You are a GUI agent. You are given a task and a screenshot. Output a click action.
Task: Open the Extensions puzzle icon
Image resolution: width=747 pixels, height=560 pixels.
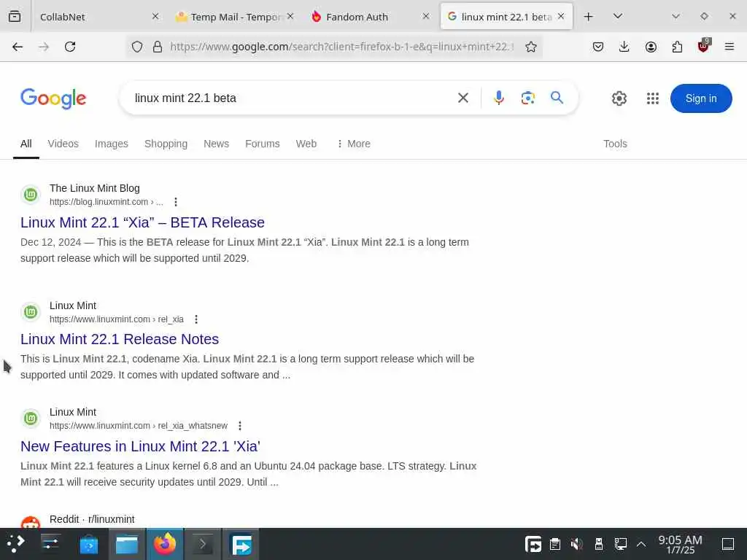tap(677, 47)
